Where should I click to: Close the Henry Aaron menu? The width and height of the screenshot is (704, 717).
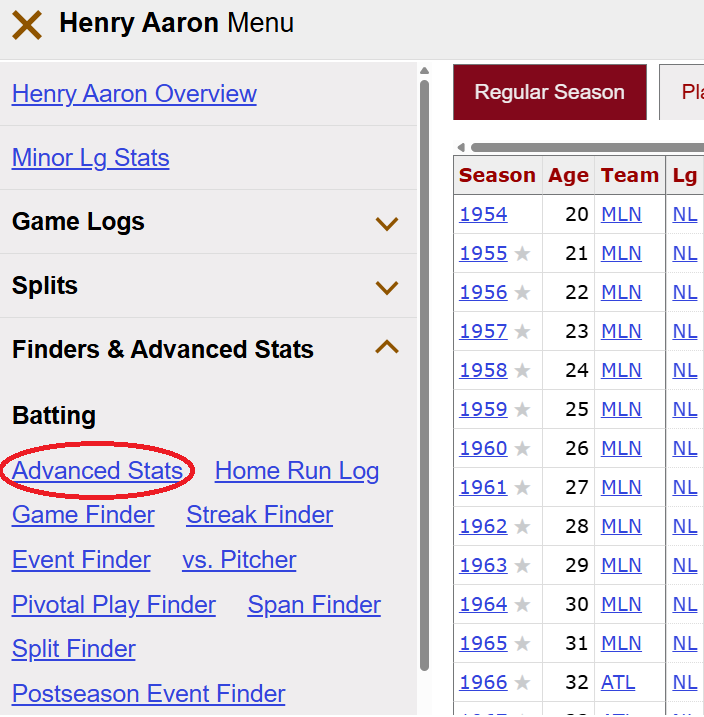(27, 25)
